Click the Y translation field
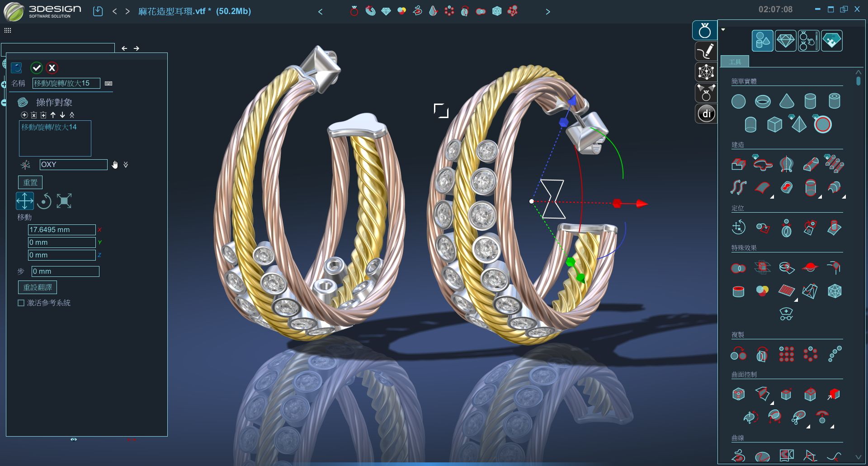This screenshot has height=466, width=868. tap(61, 243)
